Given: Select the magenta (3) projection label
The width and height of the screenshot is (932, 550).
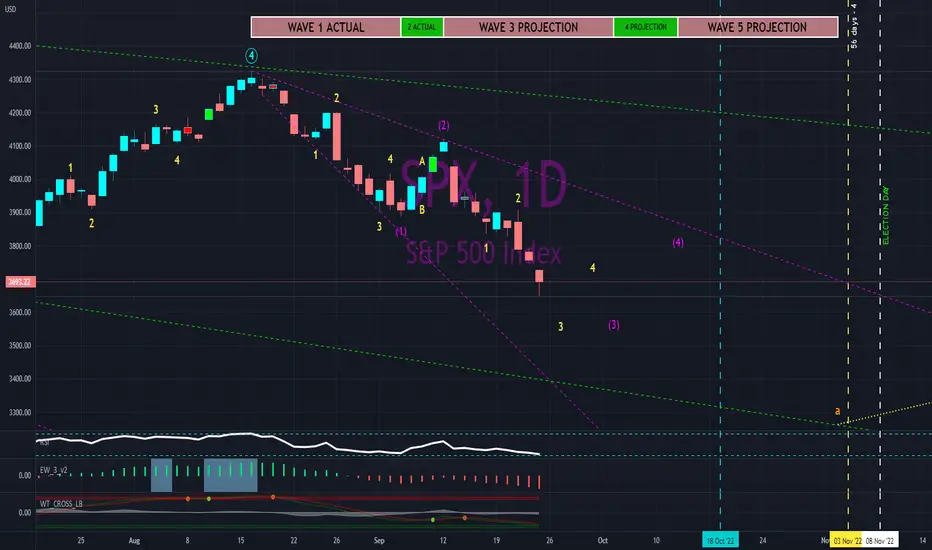Looking at the screenshot, I should pos(613,325).
